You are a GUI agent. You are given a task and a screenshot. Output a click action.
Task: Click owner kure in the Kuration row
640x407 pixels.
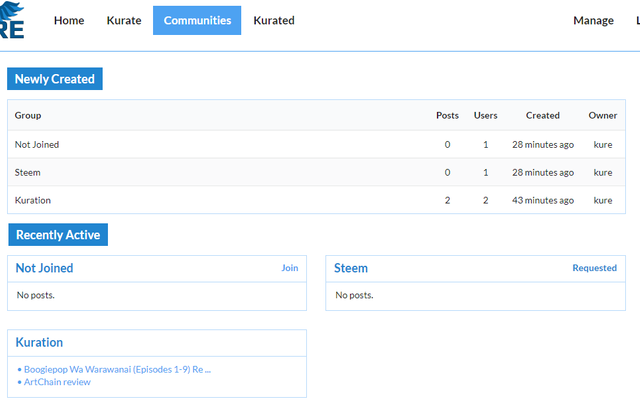coord(603,200)
